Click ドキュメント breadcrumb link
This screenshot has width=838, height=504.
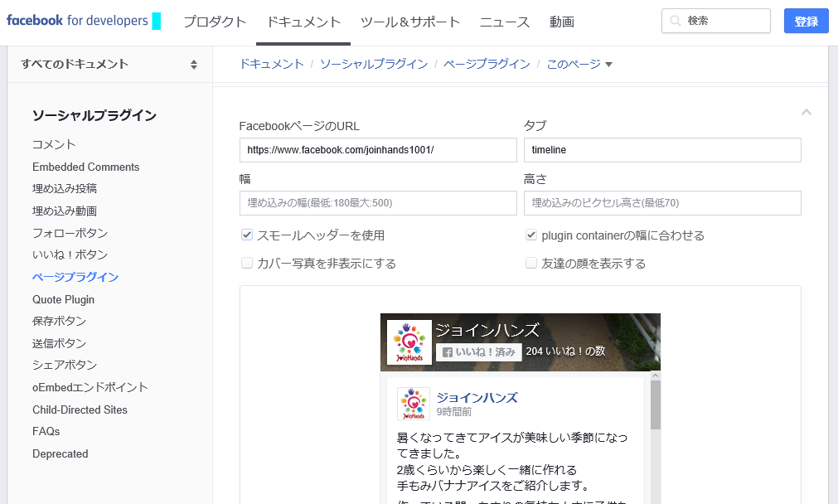[272, 64]
